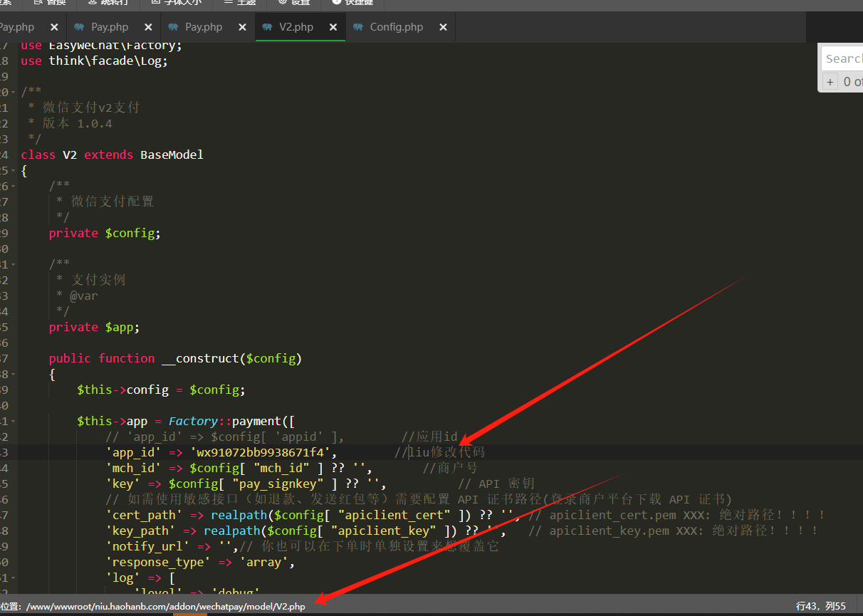Select the active V2.php tab
Image resolution: width=863 pixels, height=616 pixels.
point(295,27)
